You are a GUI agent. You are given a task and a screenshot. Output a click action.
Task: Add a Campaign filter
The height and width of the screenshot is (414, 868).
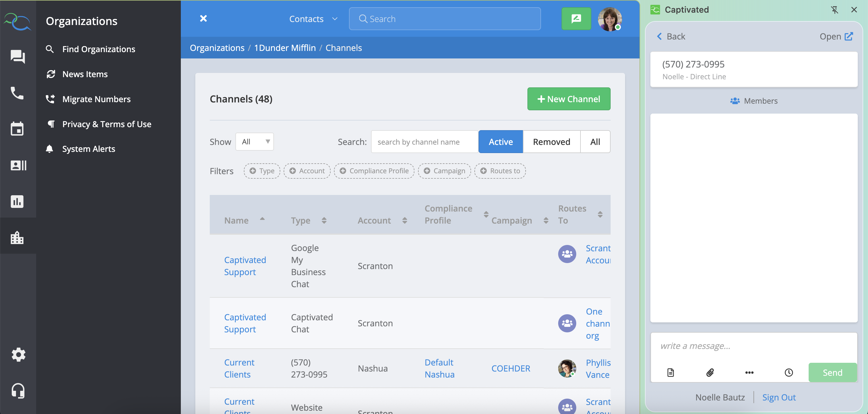(444, 171)
